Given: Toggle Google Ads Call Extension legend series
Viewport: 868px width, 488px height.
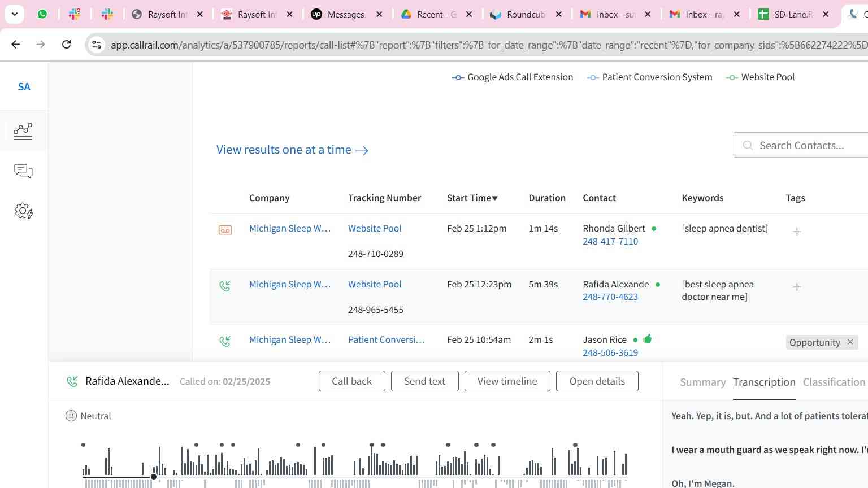Looking at the screenshot, I should point(513,77).
